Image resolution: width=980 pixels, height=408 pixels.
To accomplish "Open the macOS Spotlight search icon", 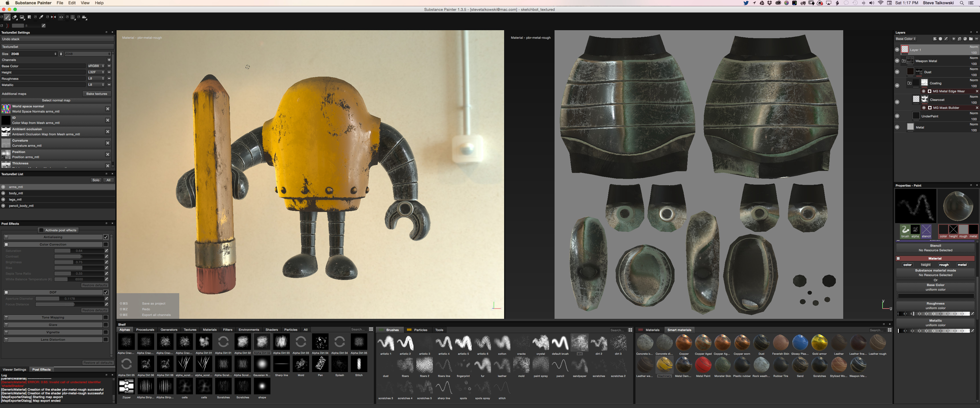I will coord(961,3).
